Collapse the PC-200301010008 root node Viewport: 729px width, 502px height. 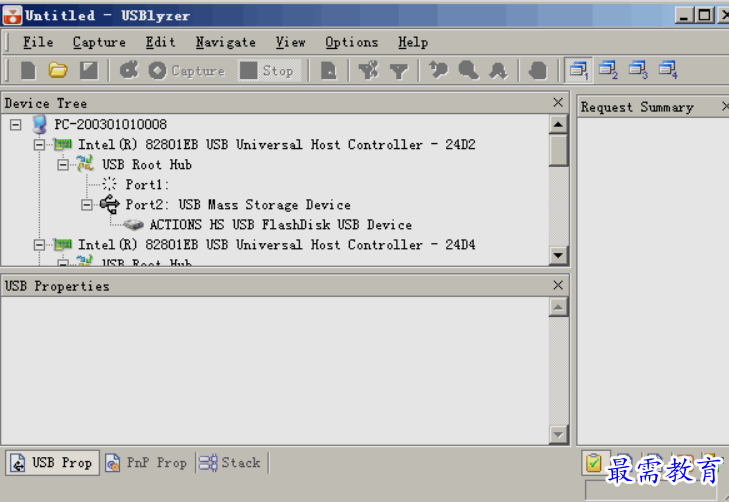click(x=16, y=125)
